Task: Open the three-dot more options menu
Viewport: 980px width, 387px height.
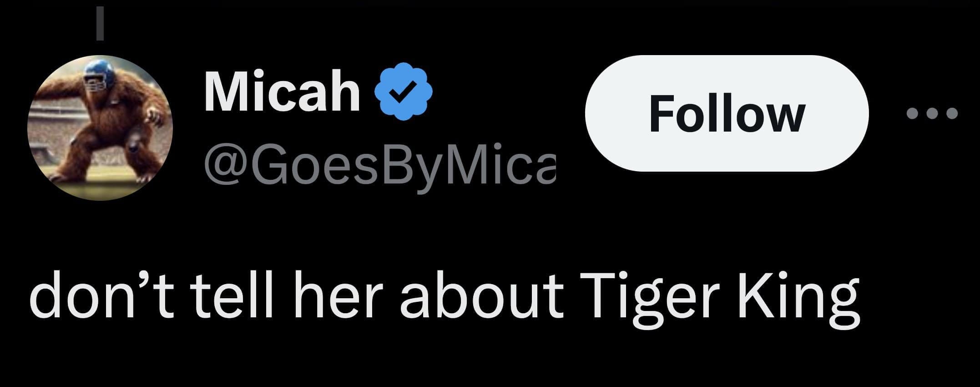Action: pyautogui.click(x=931, y=113)
